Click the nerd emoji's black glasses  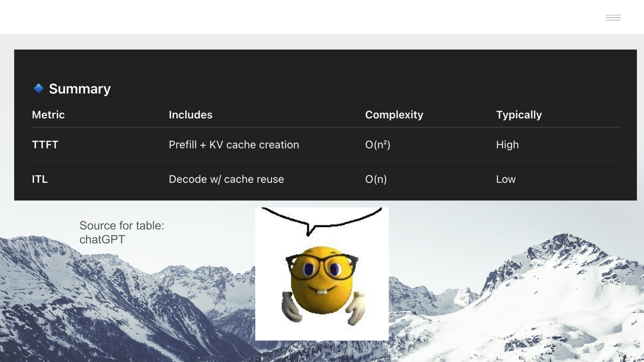point(321,267)
